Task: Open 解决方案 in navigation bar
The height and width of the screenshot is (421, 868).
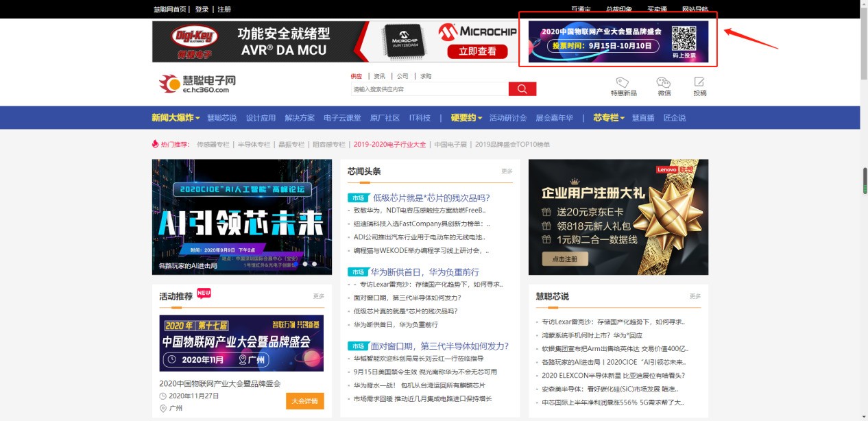Action: click(x=300, y=118)
